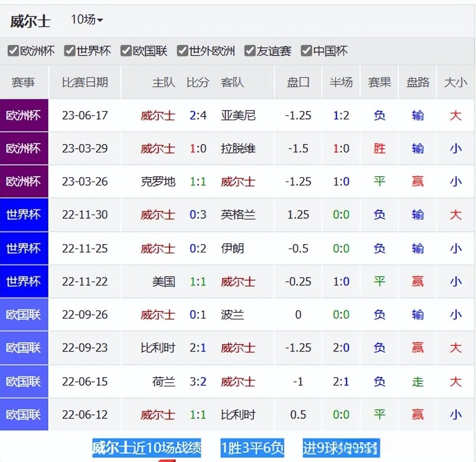Screen dimensions: 476x462
Task: Click half-time score 1:2 on 亚美尼 row
Action: [341, 115]
